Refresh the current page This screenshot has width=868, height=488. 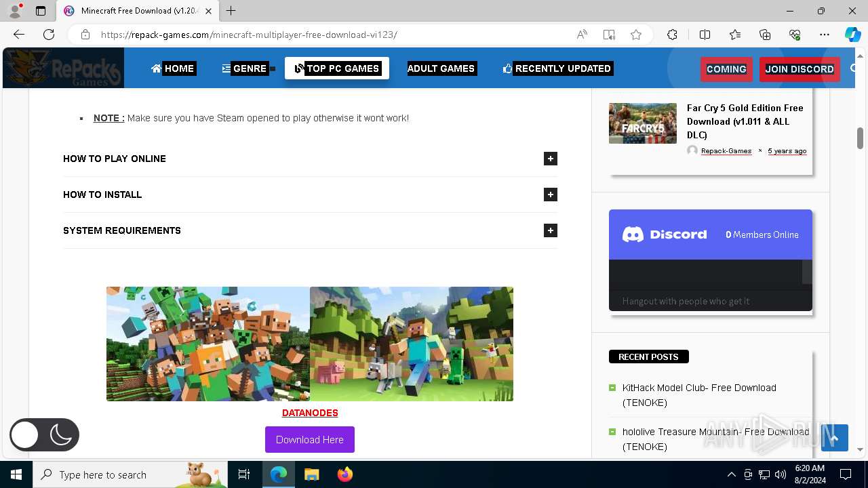(x=49, y=35)
